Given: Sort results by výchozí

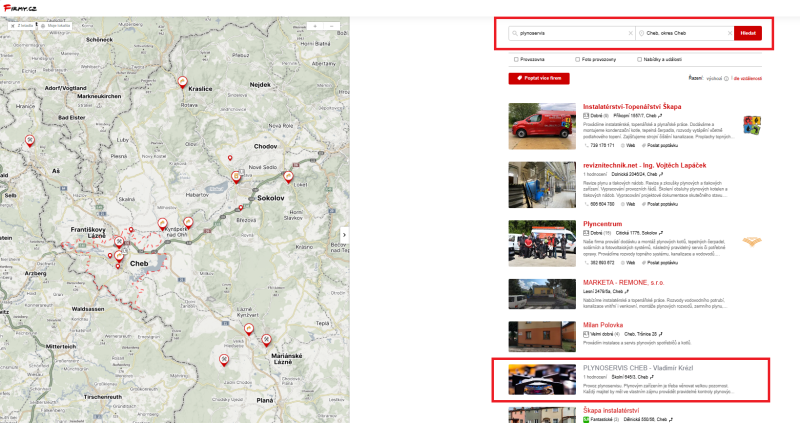Looking at the screenshot, I should 714,79.
